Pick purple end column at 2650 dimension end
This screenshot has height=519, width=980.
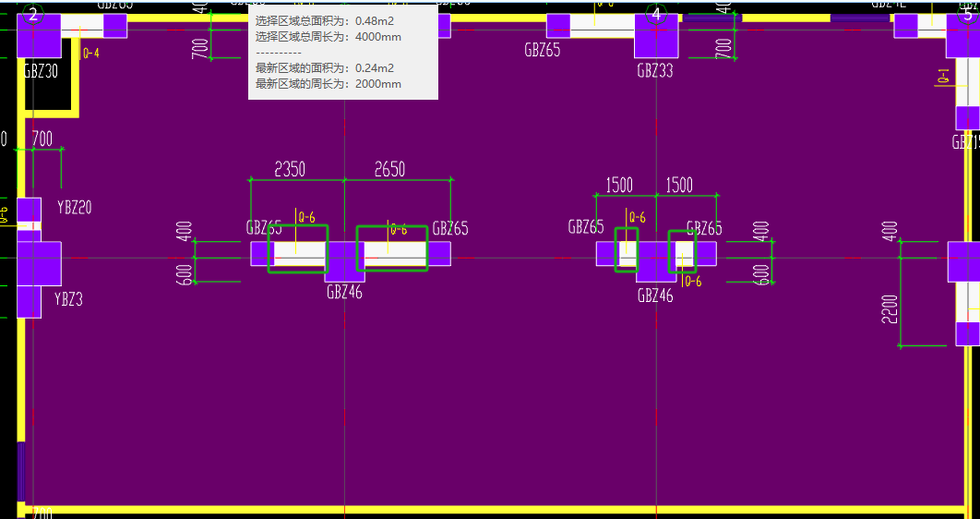tap(439, 254)
